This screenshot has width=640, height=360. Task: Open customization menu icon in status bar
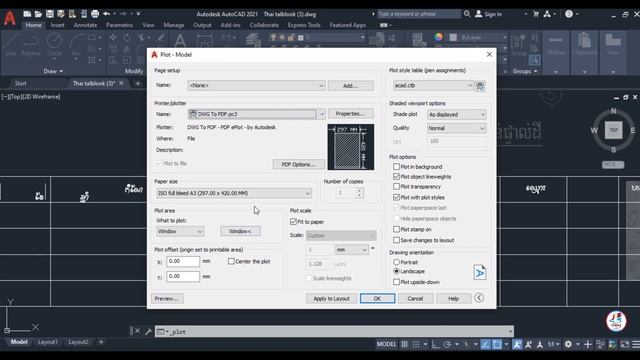[636, 344]
